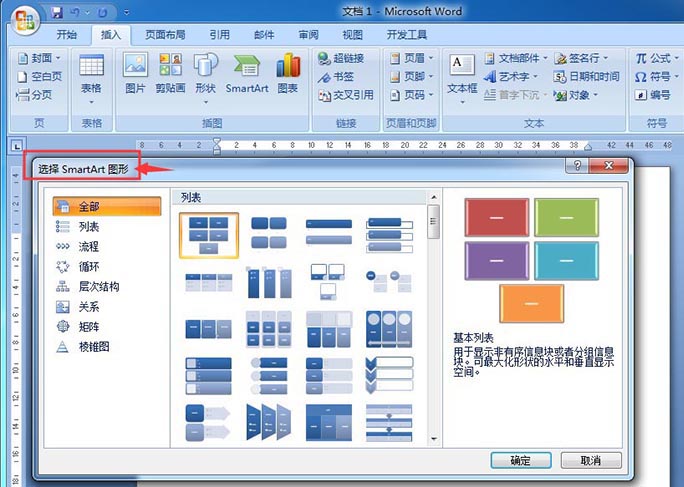The height and width of the screenshot is (487, 684).
Task: Open the 页脚 footer dropdown
Action: [412, 76]
